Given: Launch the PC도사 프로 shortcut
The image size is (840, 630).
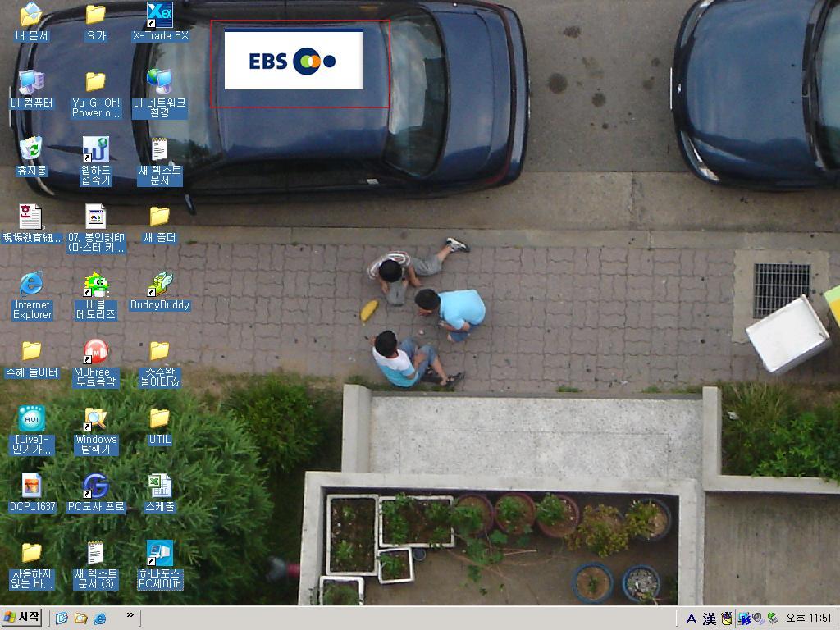Looking at the screenshot, I should pyautogui.click(x=96, y=493).
